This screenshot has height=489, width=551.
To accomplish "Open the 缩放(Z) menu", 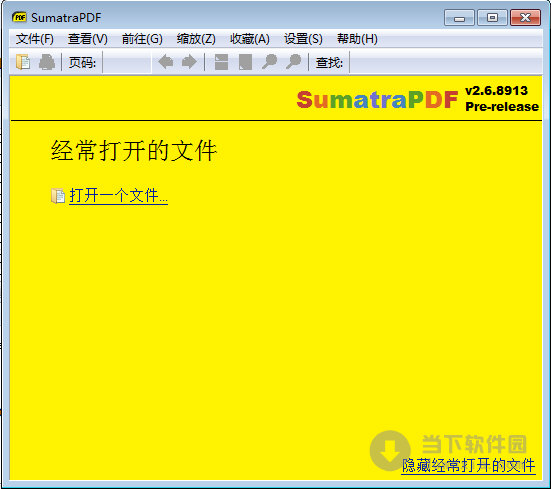I will click(196, 39).
